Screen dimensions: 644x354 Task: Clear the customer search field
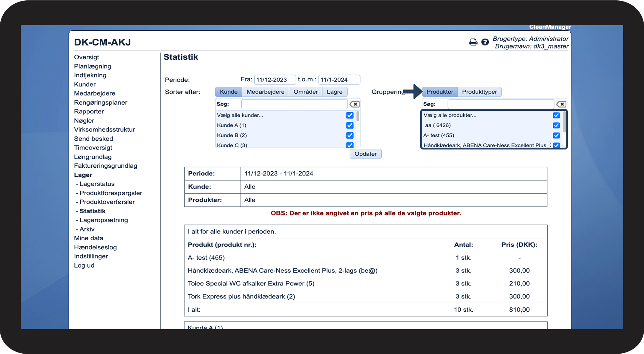click(354, 104)
